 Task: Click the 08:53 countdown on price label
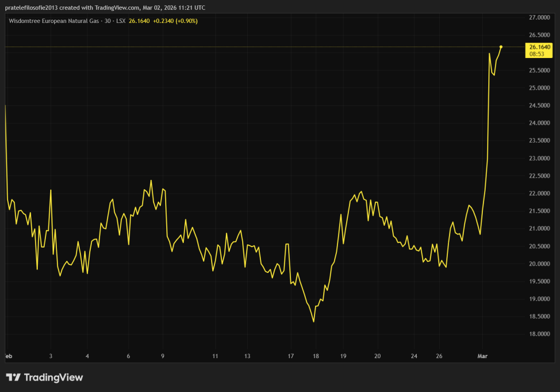pos(536,54)
